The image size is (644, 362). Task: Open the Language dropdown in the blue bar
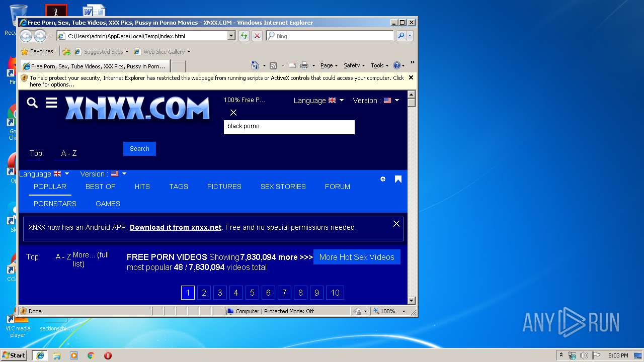(x=44, y=174)
